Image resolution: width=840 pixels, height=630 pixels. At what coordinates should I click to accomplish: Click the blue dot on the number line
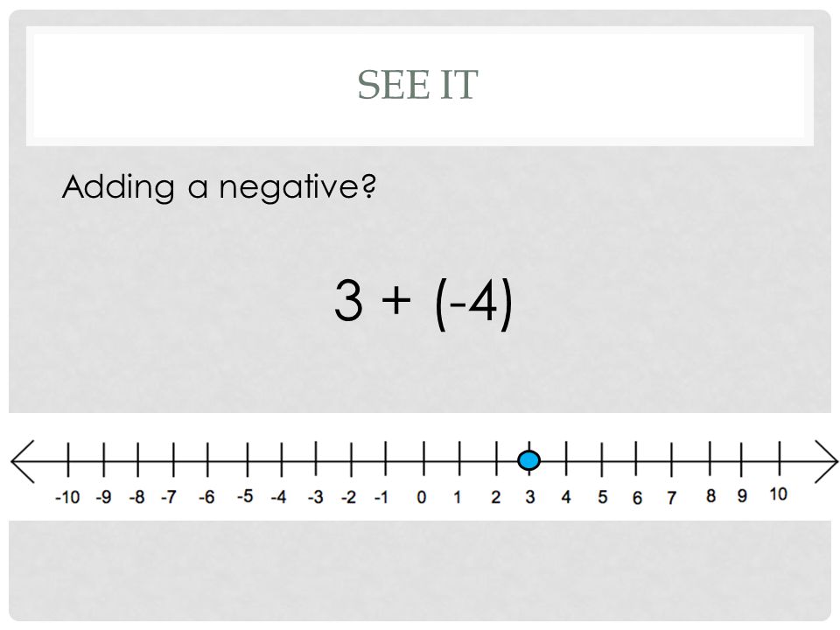click(528, 461)
